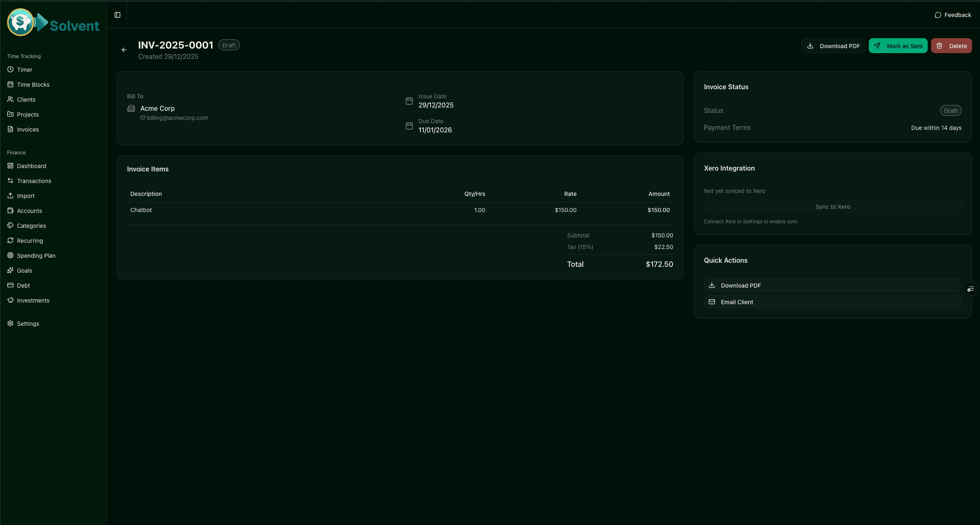Viewport: 980px width, 525px height.
Task: Select the Dashboard menu item
Action: click(31, 166)
